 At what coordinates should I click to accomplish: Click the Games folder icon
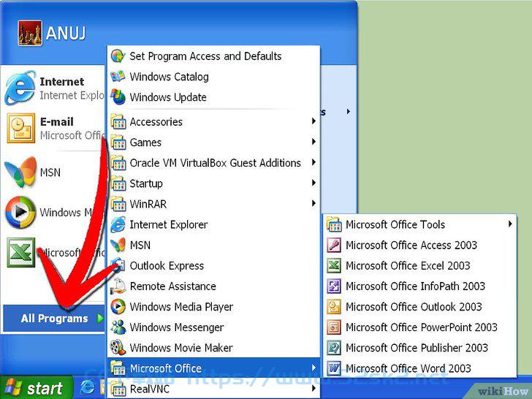click(118, 142)
